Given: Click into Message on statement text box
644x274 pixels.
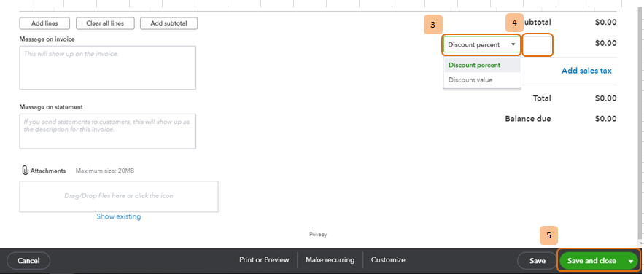Looking at the screenshot, I should click(x=108, y=131).
